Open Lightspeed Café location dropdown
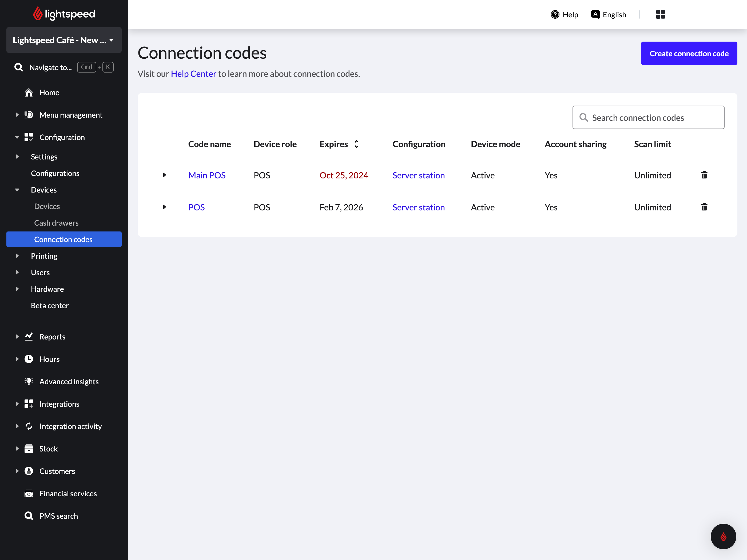 pos(63,40)
